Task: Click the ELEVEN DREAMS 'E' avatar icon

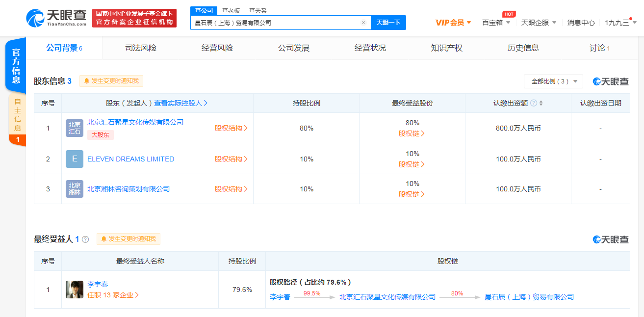Action: pyautogui.click(x=75, y=159)
